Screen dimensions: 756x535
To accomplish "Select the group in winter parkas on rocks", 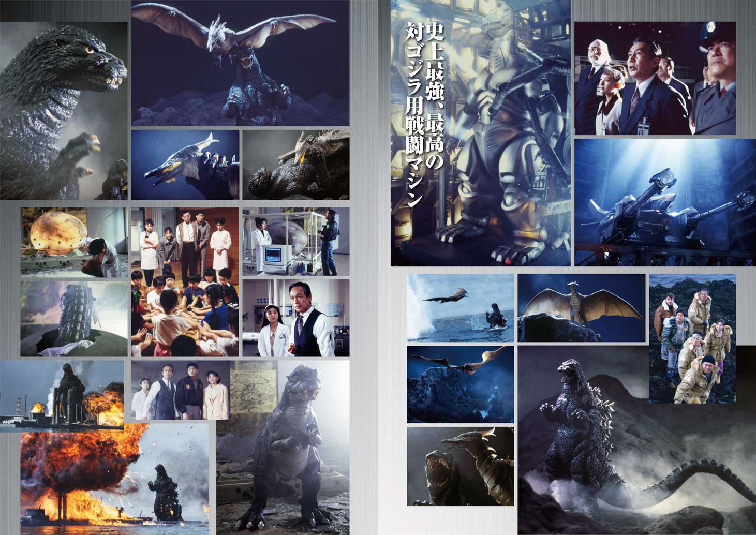I will 692,338.
